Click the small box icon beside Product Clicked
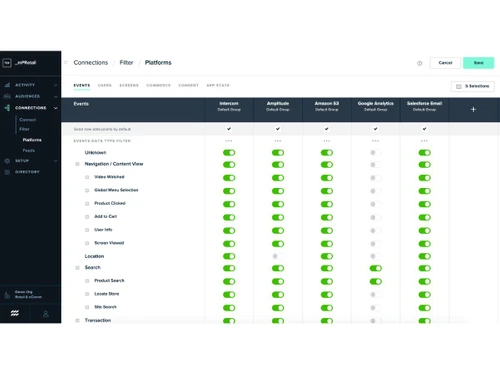The image size is (500, 375). tap(87, 204)
